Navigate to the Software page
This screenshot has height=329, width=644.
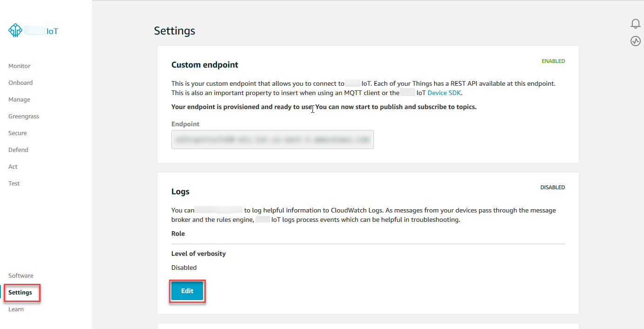coord(21,276)
